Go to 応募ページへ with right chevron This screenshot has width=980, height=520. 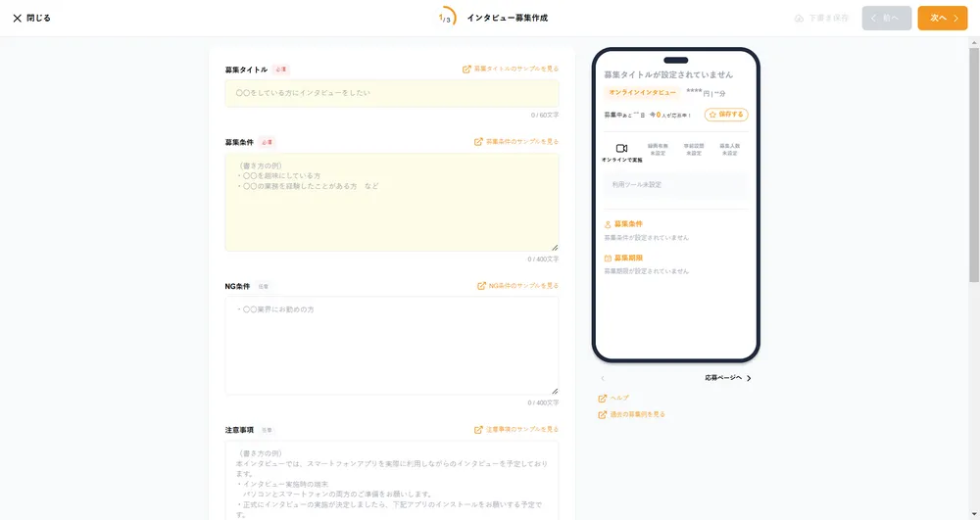point(728,378)
